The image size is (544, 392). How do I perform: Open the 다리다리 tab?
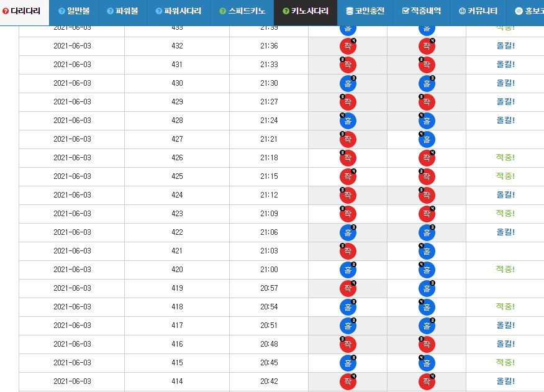(x=24, y=11)
